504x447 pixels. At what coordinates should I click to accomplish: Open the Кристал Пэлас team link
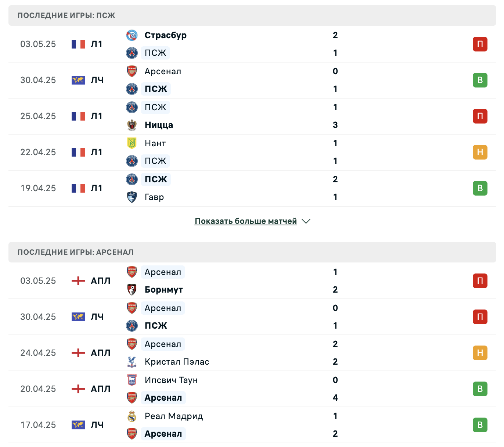pyautogui.click(x=177, y=362)
